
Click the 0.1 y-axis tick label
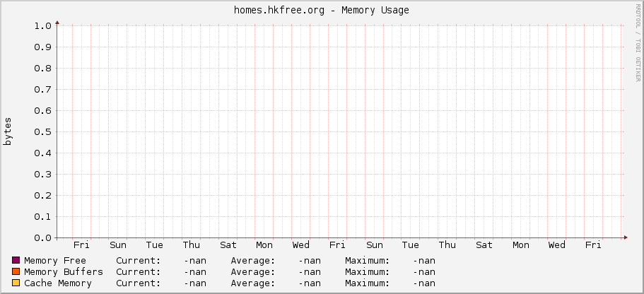point(42,216)
